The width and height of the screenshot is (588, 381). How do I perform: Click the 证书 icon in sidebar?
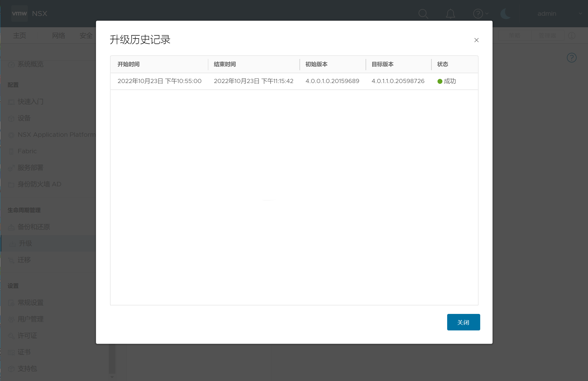coord(11,353)
